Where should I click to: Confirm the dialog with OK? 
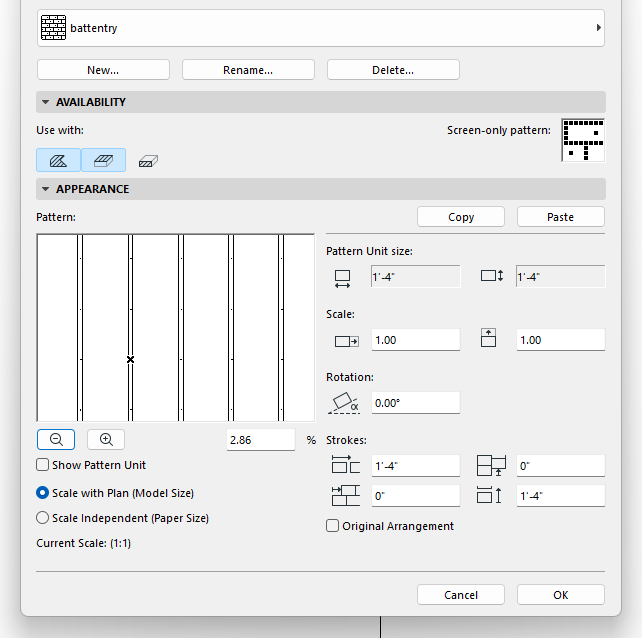[x=561, y=595]
